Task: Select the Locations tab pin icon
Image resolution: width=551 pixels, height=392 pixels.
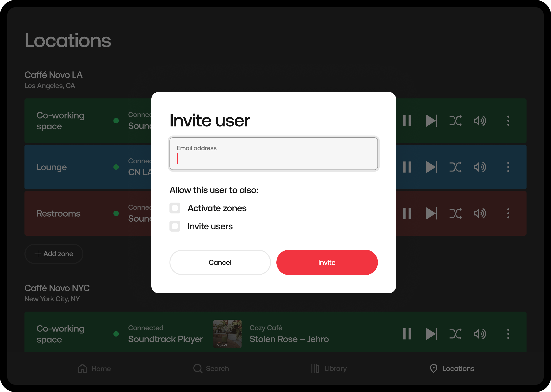Action: (433, 368)
